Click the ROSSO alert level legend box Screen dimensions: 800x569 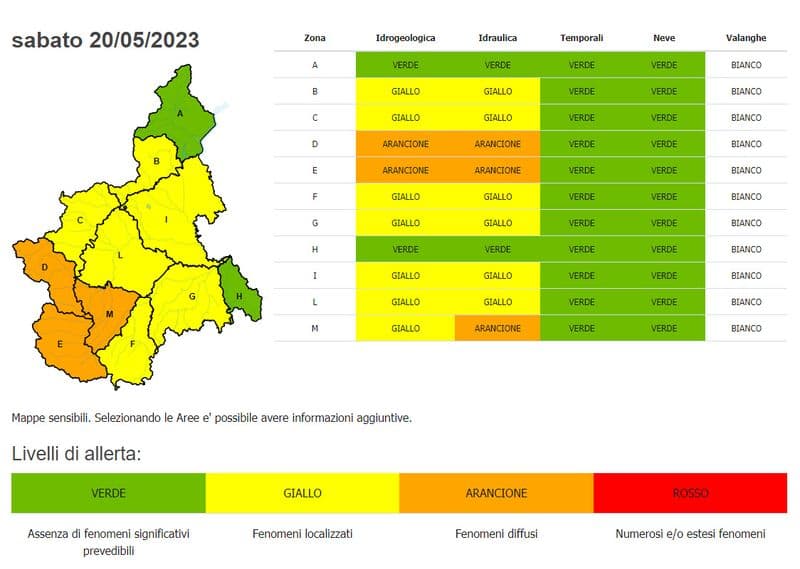[690, 493]
